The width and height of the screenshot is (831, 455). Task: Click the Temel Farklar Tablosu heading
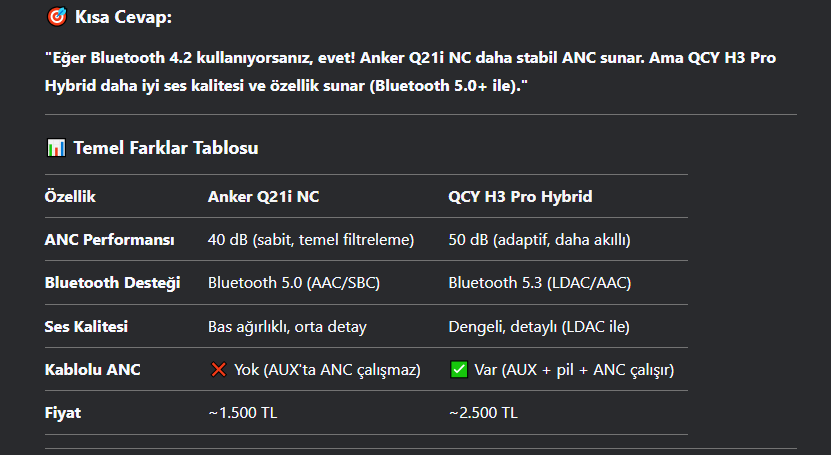(166, 149)
